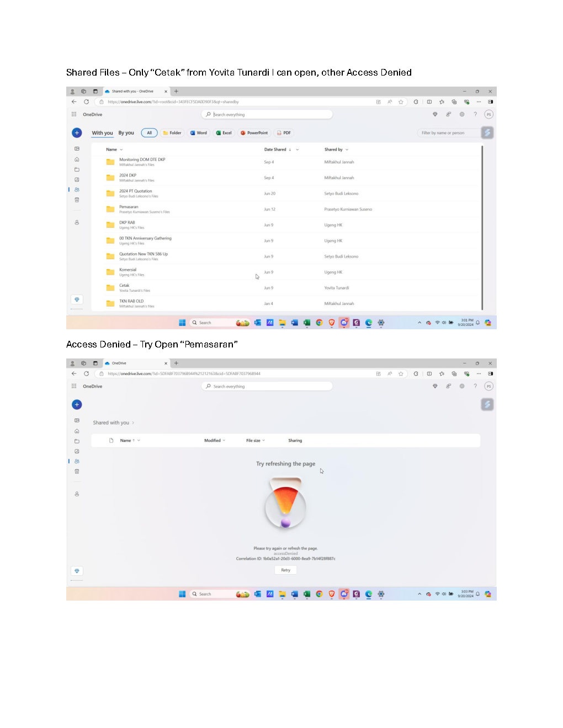
Task: Open Photos icon in Shared with you window sidebar
Action: pyautogui.click(x=77, y=180)
